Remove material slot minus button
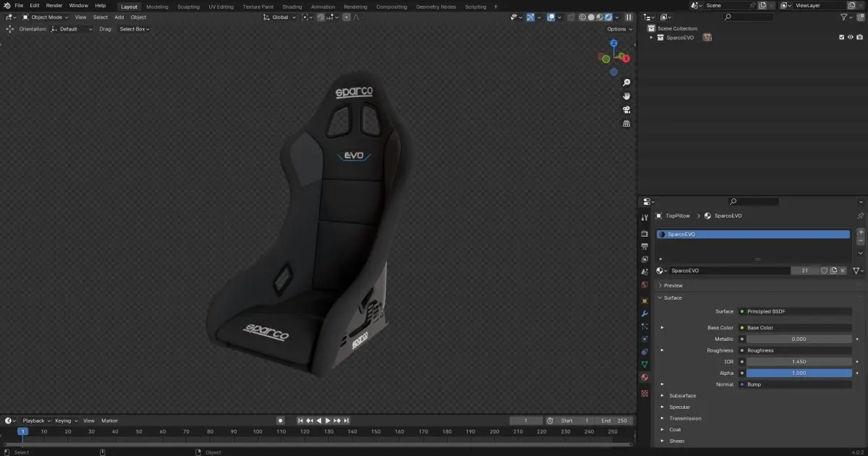Image resolution: width=868 pixels, height=456 pixels. coord(861,241)
